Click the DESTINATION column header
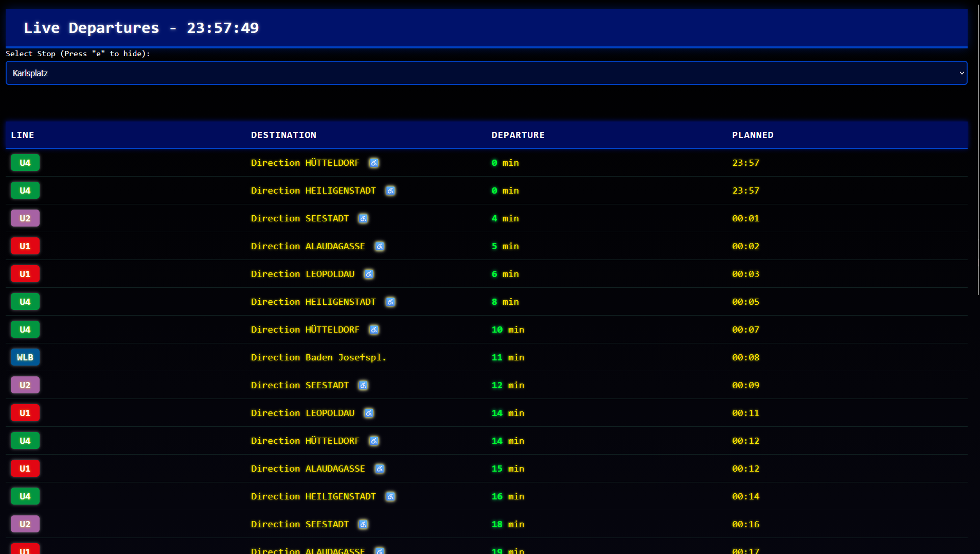The width and height of the screenshot is (980, 554). 283,135
